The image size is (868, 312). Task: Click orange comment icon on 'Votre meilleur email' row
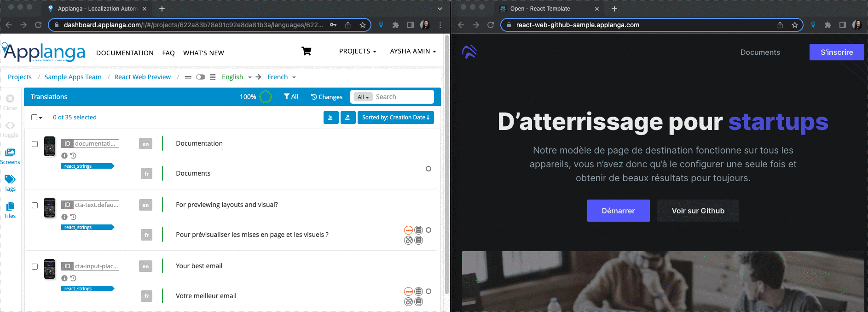pos(408,291)
